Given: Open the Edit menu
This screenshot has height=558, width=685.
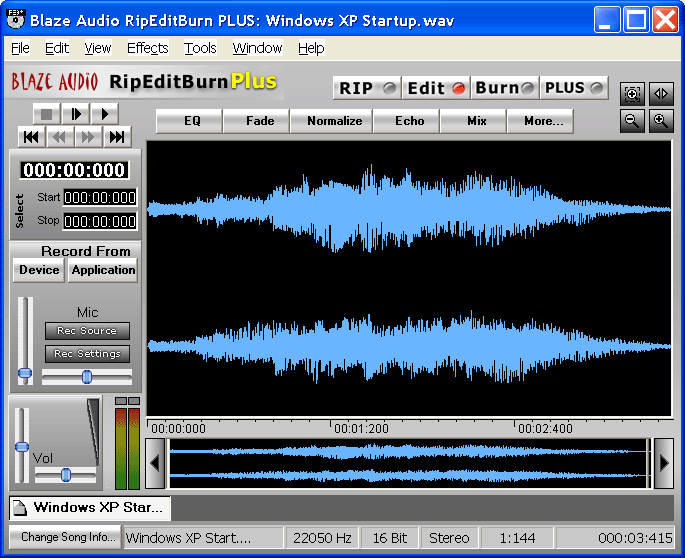Looking at the screenshot, I should 57,48.
